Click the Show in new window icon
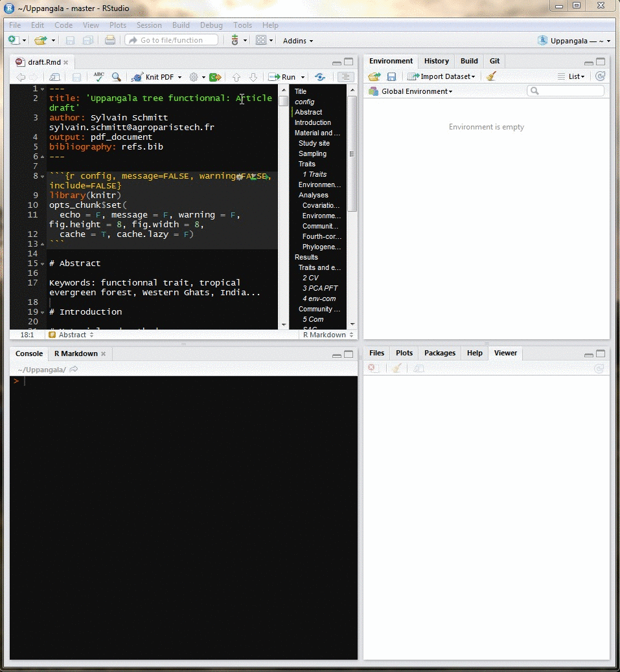Viewport: 620px width, 672px height. [x=55, y=77]
